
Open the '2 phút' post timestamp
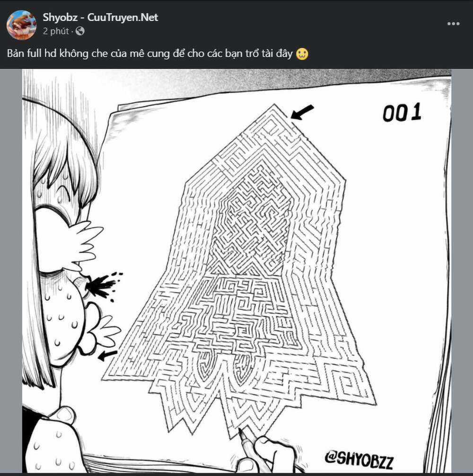point(56,31)
